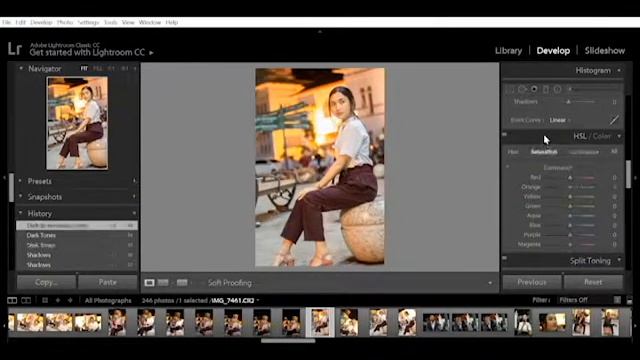Open the Window menu
The image size is (640, 360).
tap(150, 22)
